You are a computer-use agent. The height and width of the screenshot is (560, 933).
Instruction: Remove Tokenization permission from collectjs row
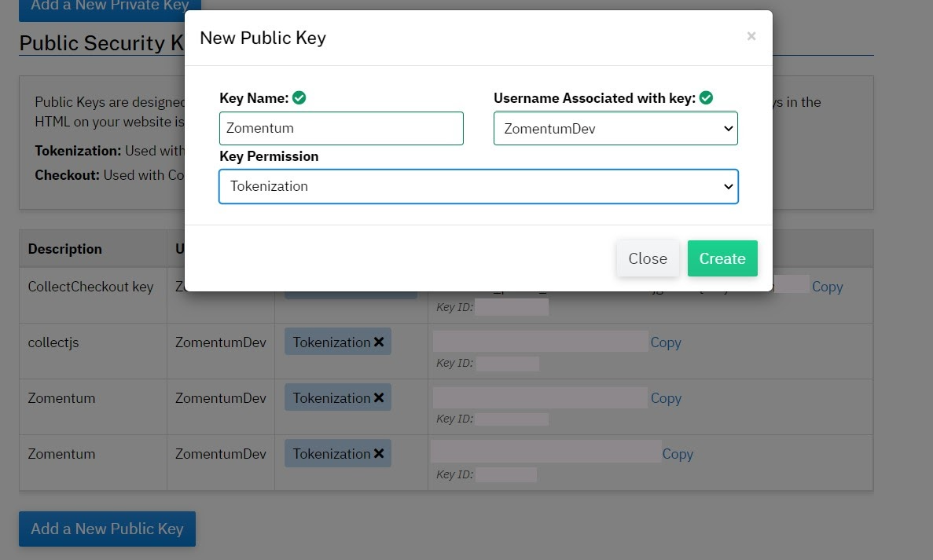[x=378, y=342]
